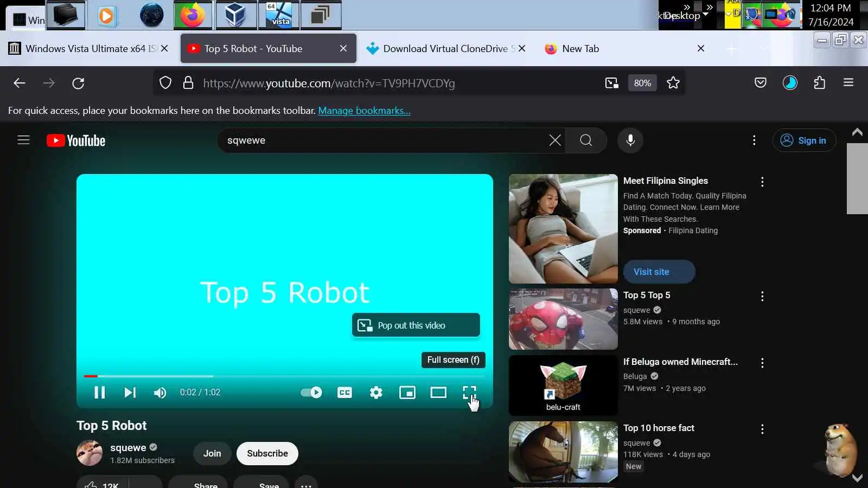Screen dimensions: 868x488
Task: Open YouTube settings three-dot menu near Sign in
Action: click(x=754, y=140)
